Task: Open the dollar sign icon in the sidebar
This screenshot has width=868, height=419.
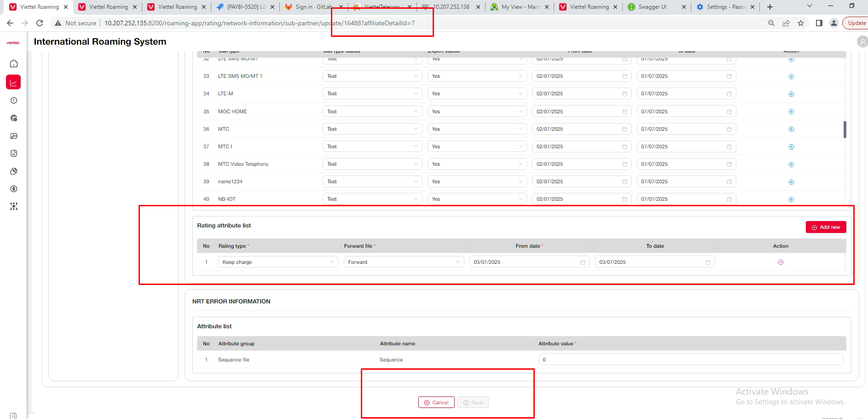Action: (x=14, y=189)
